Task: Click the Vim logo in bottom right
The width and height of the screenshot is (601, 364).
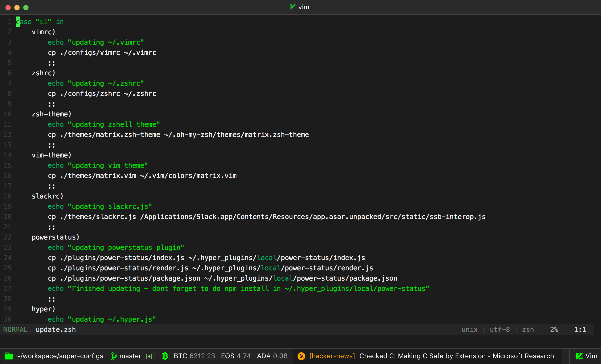Action: tap(579, 356)
